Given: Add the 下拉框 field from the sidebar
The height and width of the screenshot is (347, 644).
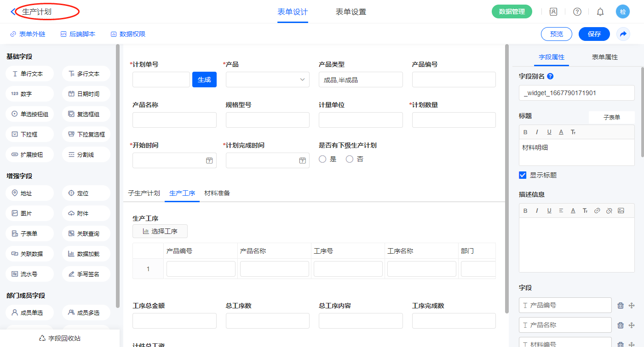Looking at the screenshot, I should coord(30,135).
